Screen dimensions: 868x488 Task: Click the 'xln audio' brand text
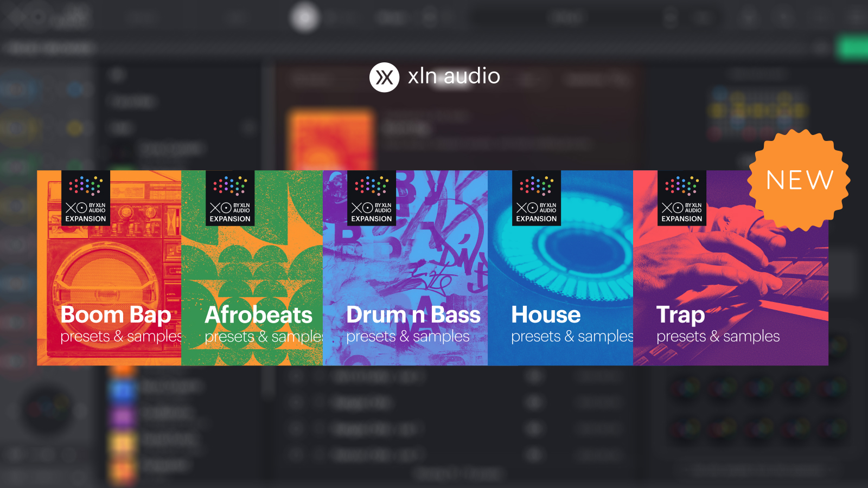tap(454, 76)
